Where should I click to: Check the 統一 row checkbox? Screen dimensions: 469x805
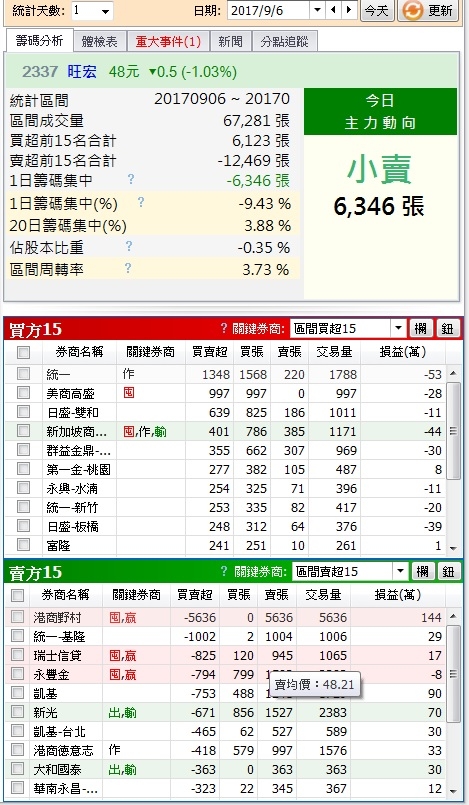click(x=23, y=374)
